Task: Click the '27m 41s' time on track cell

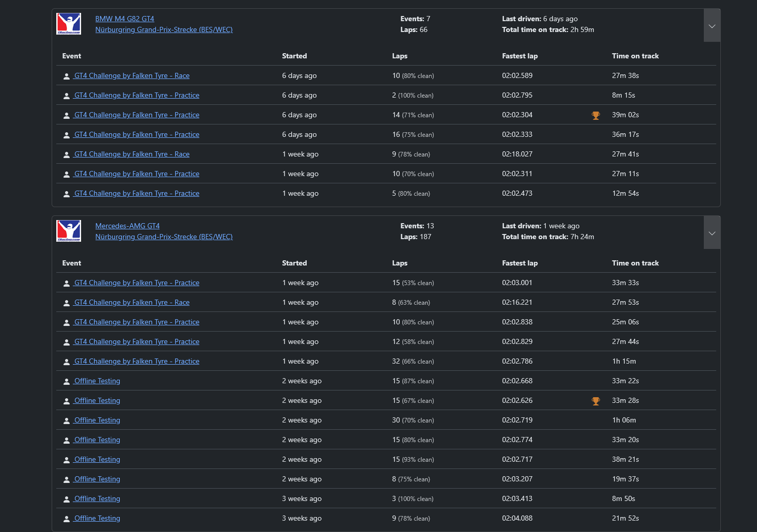Action: [x=626, y=154]
